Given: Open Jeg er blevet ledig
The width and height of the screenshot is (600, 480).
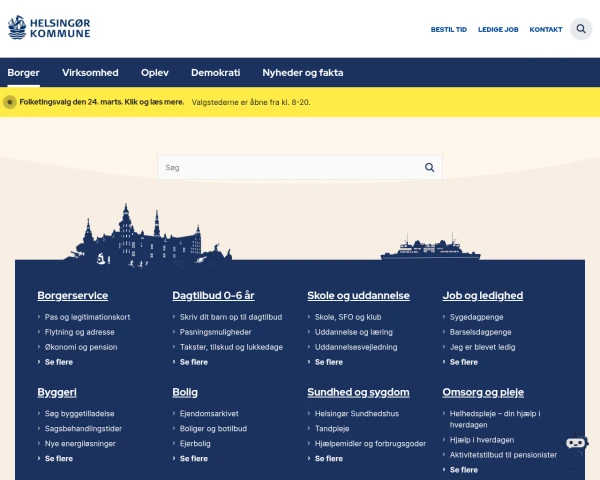Looking at the screenshot, I should [x=483, y=347].
